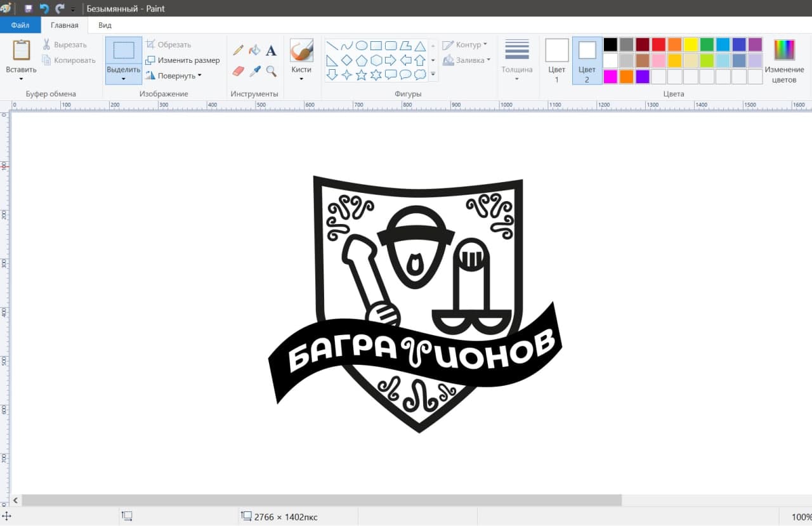The image size is (812, 526).
Task: Open Изменение цветов color editor
Action: tap(784, 60)
